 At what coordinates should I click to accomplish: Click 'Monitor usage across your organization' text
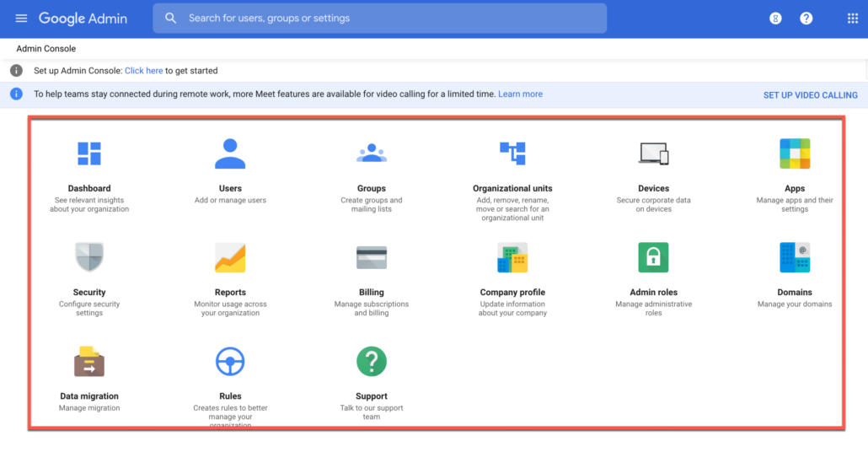coord(230,309)
